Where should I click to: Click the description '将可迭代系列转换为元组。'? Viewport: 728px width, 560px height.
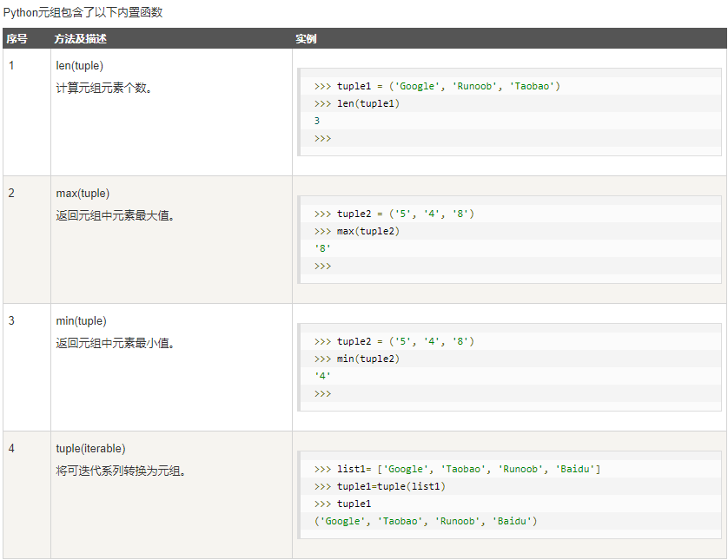click(x=121, y=471)
